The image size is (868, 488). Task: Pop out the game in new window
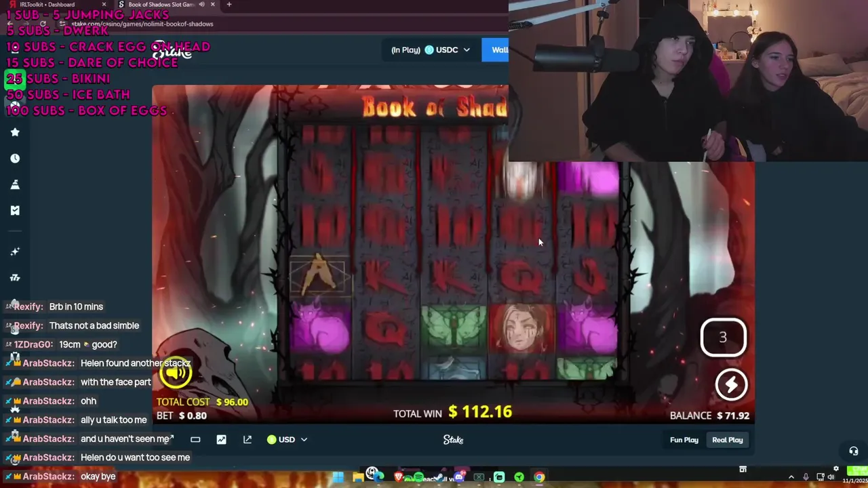click(x=248, y=440)
